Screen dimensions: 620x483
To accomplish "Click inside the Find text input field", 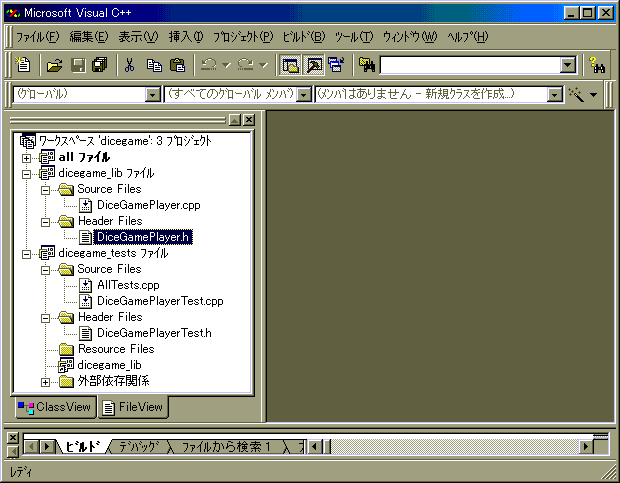I will (470, 65).
